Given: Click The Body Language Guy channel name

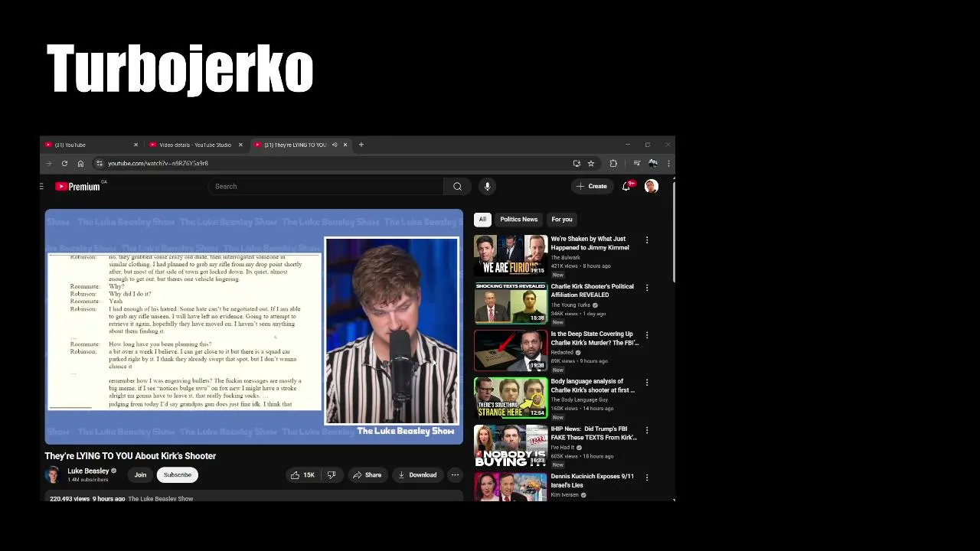Looking at the screenshot, I should tap(580, 400).
